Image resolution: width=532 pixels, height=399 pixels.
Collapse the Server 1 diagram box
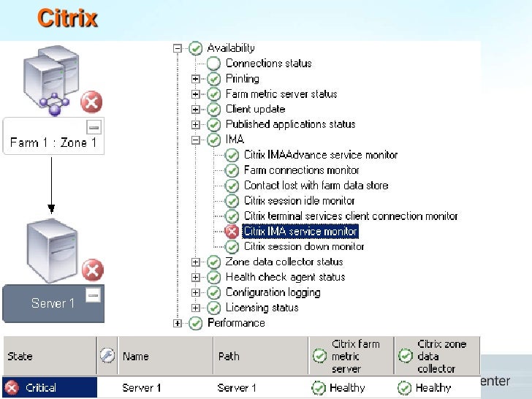(x=93, y=295)
